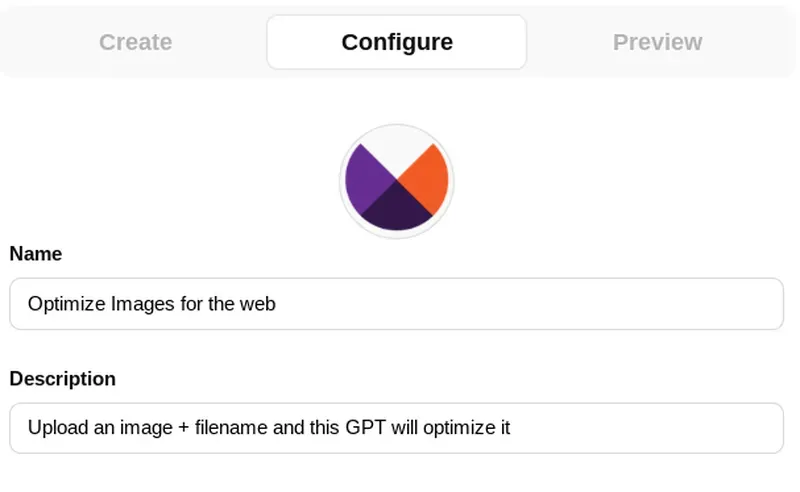Switch to the Create tab

coord(135,42)
